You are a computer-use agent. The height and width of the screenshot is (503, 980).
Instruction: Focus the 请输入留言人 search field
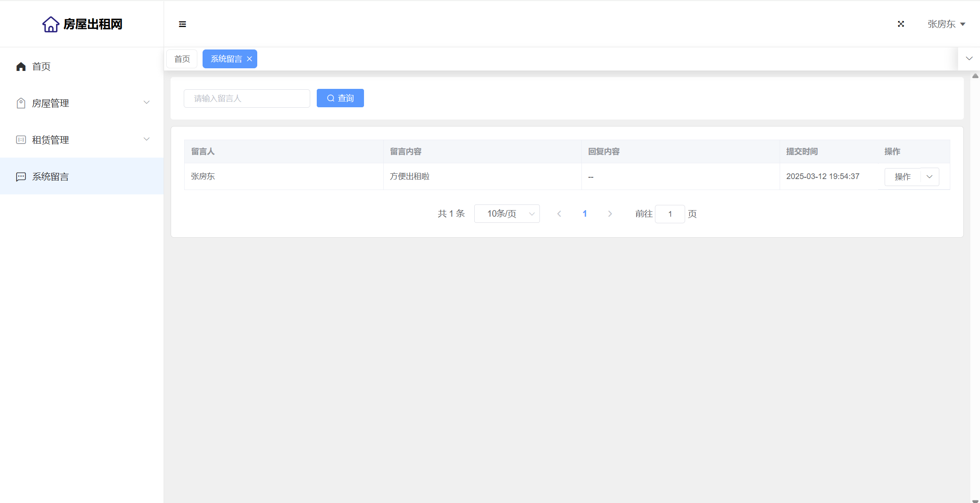point(247,98)
